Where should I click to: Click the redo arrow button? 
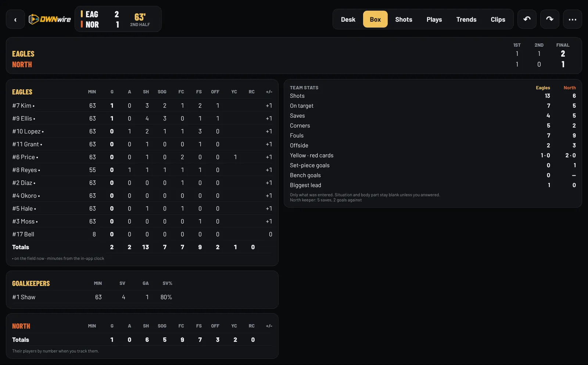click(x=550, y=19)
